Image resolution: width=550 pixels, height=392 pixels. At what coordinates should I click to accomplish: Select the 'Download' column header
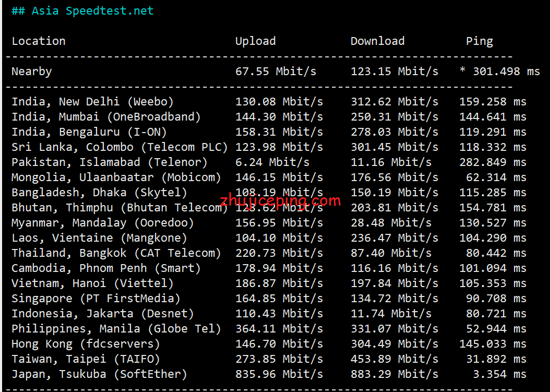click(x=377, y=41)
